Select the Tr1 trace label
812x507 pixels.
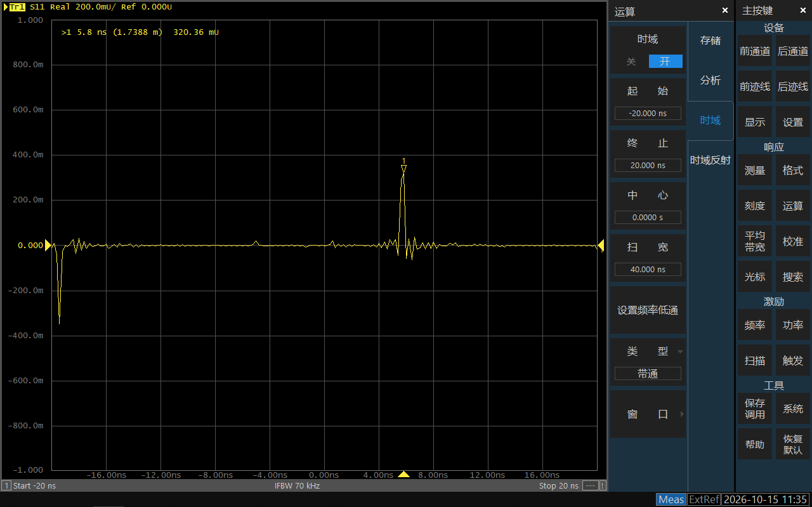tap(17, 7)
